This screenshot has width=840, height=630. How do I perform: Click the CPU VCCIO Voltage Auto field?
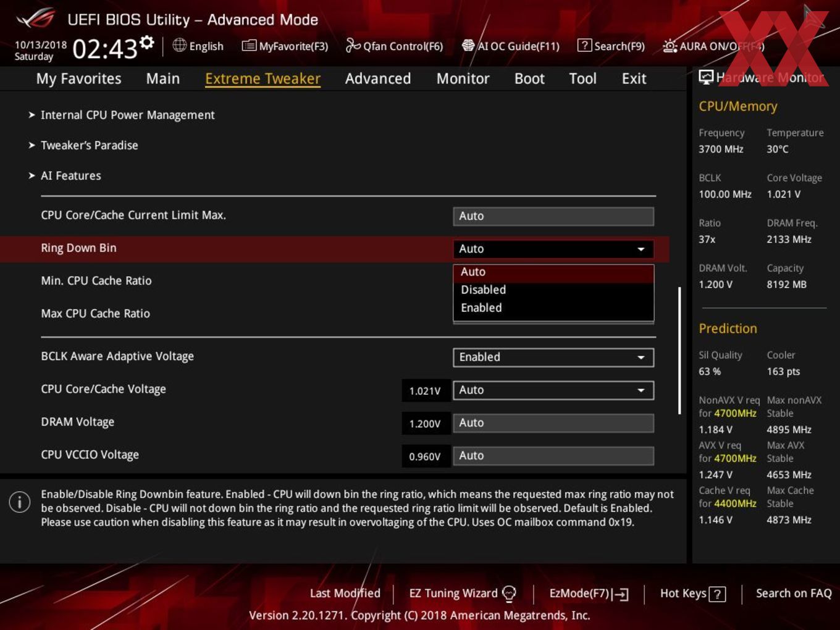[553, 455]
